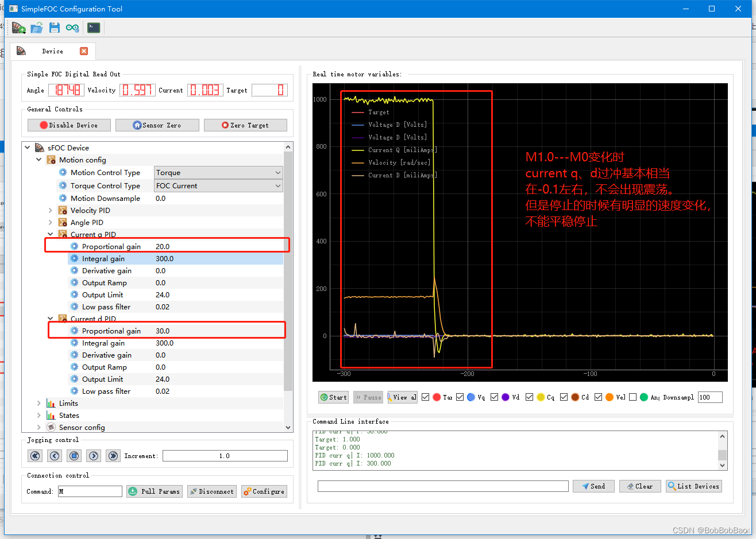Screen dimensions: 756x539
Task: Toggle the Cq signal checkbox
Action: (530, 397)
